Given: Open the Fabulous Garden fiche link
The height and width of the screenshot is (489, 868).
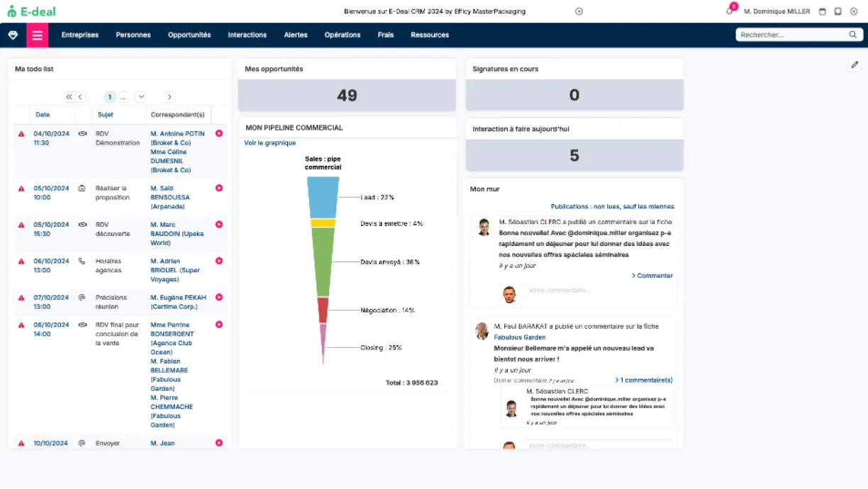Looking at the screenshot, I should tap(520, 337).
